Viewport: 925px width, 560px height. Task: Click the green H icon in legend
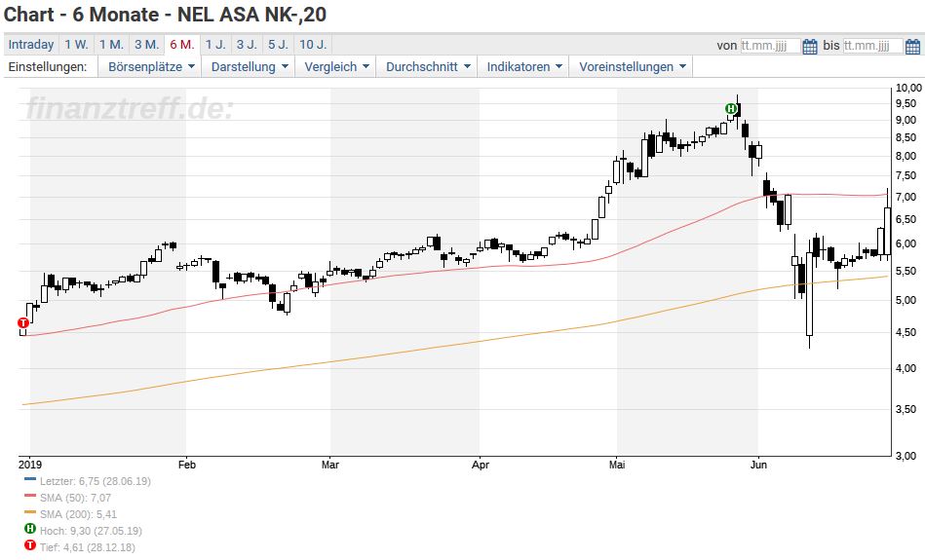tap(30, 529)
